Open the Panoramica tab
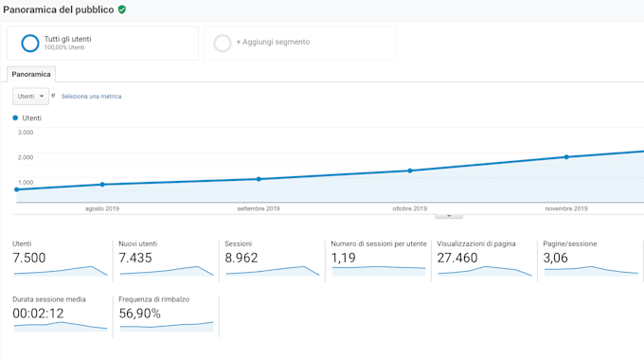 point(31,74)
